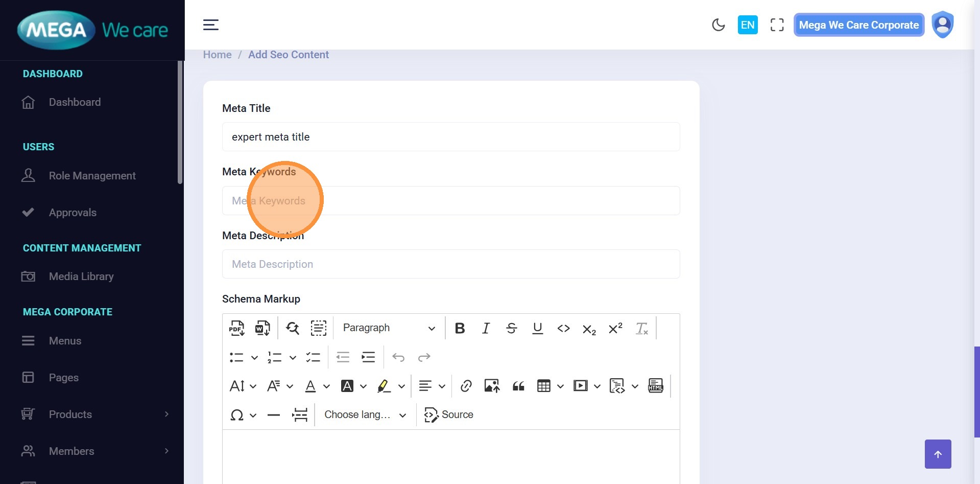Click the Find and Replace icon

(293, 328)
